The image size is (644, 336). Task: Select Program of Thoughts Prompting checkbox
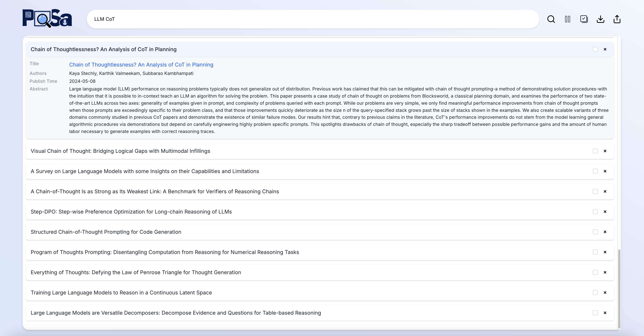click(595, 252)
